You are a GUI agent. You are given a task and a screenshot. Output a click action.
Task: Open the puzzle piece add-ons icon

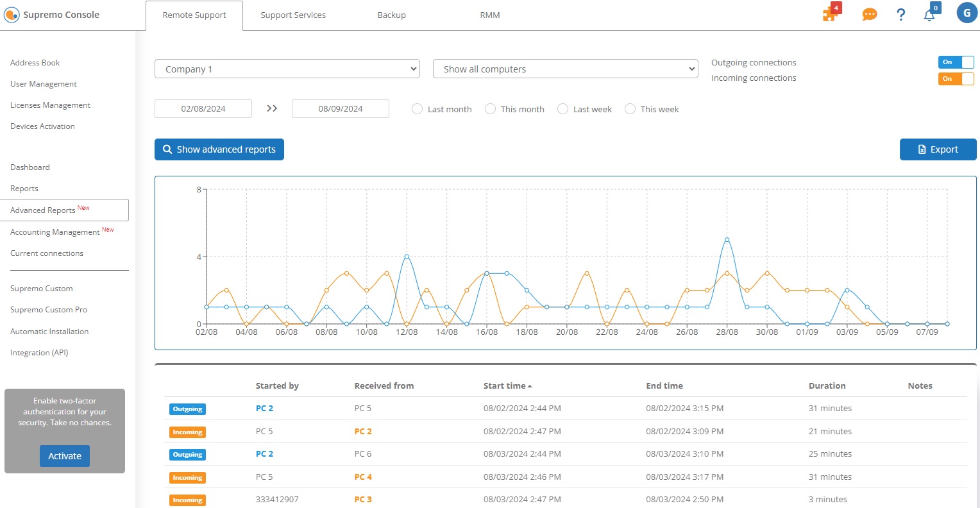tap(831, 14)
